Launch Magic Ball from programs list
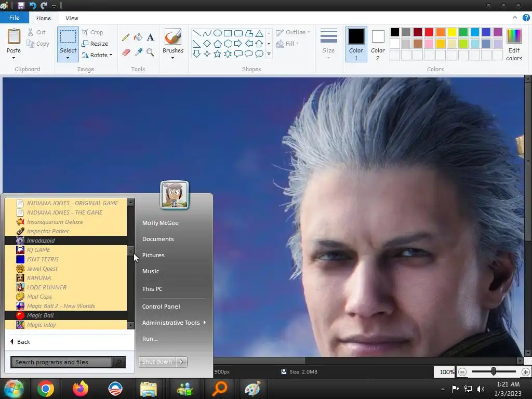Screen dimensions: 532x399 pyautogui.click(x=66, y=315)
